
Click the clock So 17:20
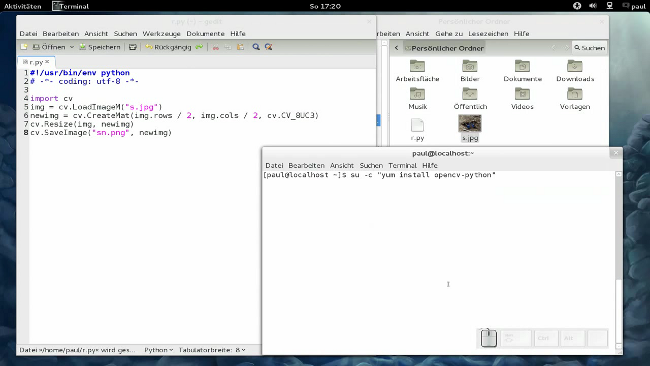(325, 6)
